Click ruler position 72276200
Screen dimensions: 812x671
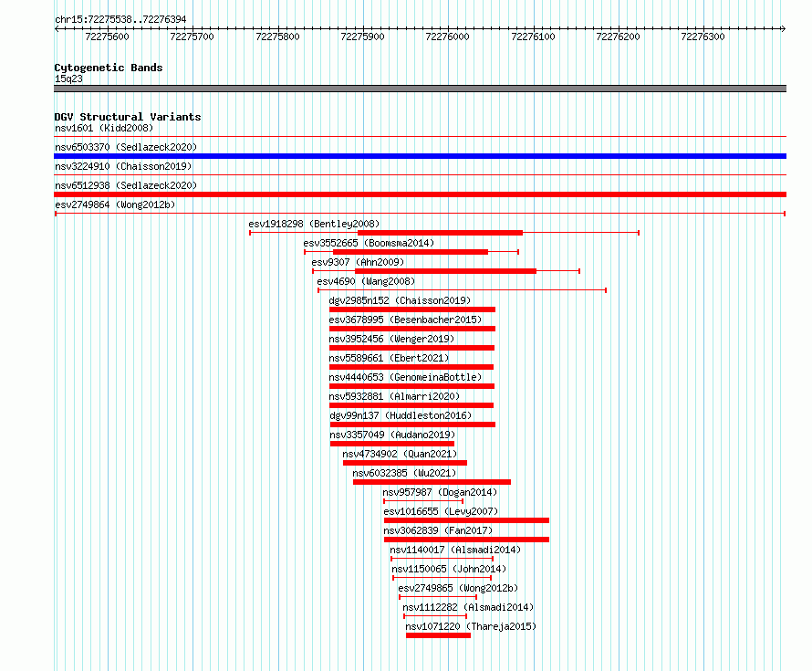point(618,37)
